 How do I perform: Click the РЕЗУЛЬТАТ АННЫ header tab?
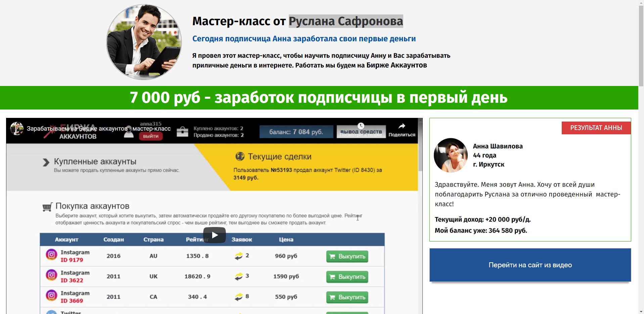596,128
